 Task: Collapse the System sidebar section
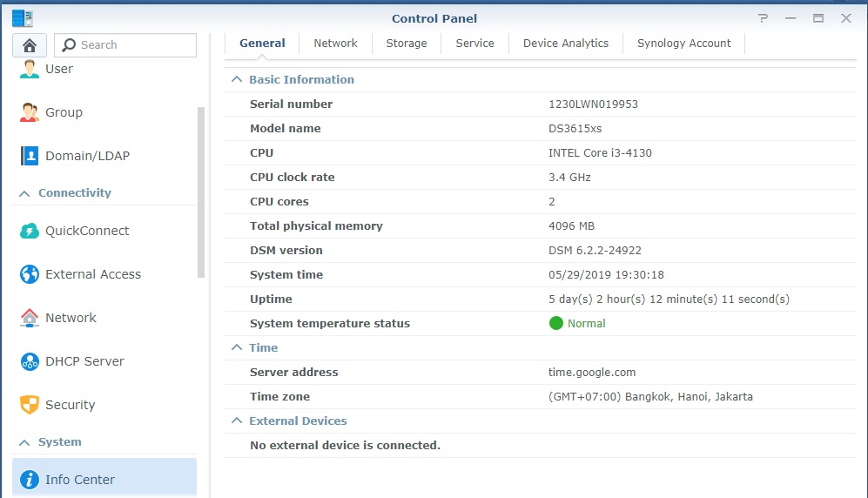coord(24,442)
